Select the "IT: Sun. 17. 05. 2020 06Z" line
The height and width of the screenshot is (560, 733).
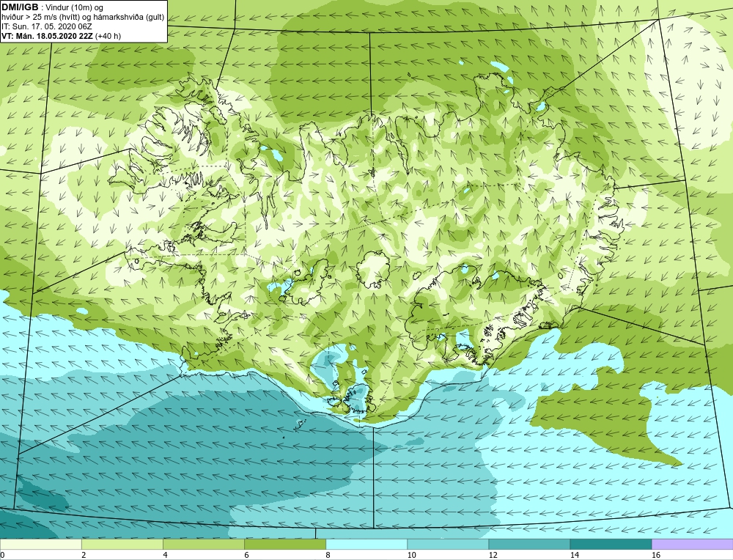pos(47,26)
